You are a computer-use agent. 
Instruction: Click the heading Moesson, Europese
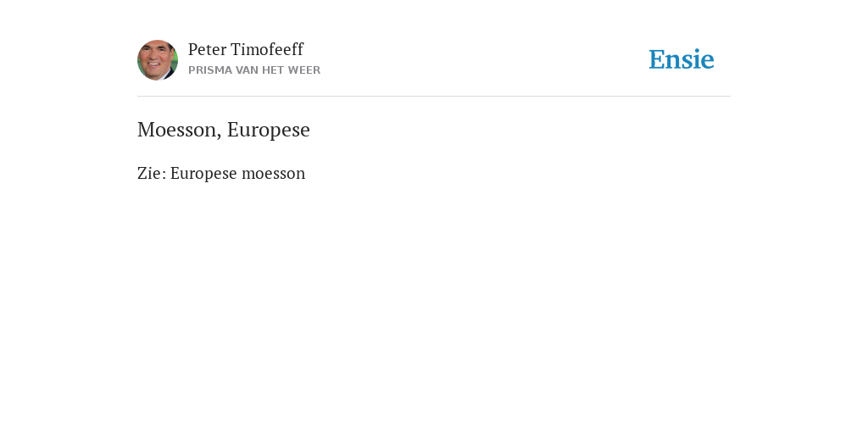(x=224, y=130)
